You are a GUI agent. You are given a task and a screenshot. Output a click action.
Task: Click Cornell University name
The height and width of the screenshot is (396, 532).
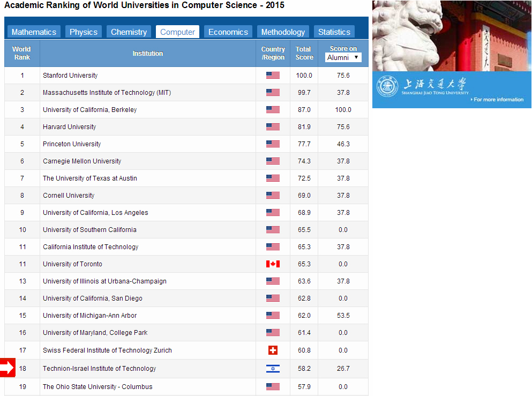coord(69,195)
